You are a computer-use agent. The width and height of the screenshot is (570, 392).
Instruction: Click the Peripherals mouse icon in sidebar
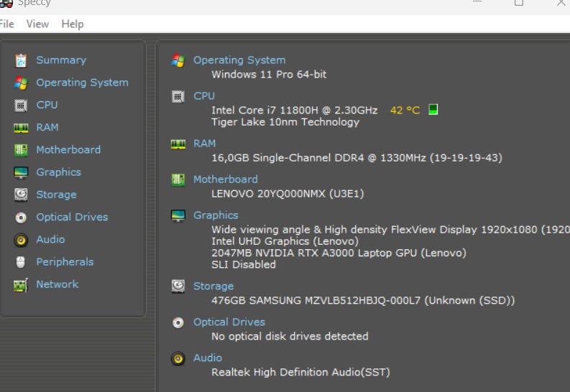[21, 262]
